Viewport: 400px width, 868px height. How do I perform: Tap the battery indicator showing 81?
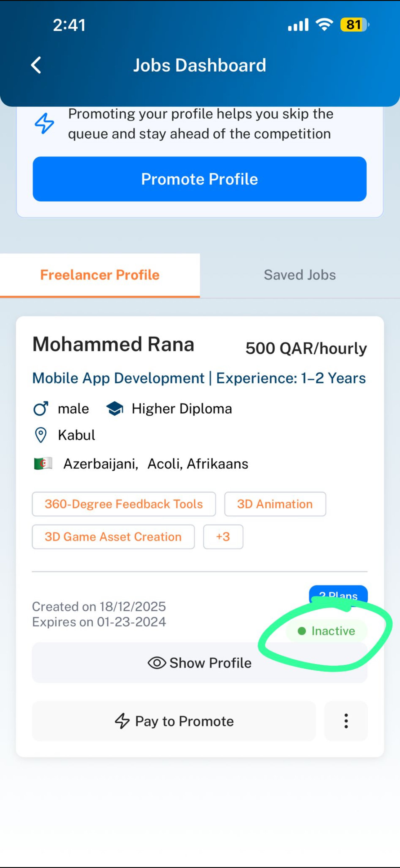[x=354, y=25]
